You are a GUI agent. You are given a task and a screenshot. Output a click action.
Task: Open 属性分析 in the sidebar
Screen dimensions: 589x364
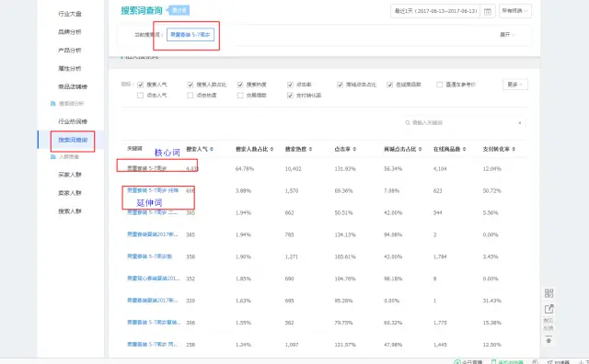tap(70, 69)
